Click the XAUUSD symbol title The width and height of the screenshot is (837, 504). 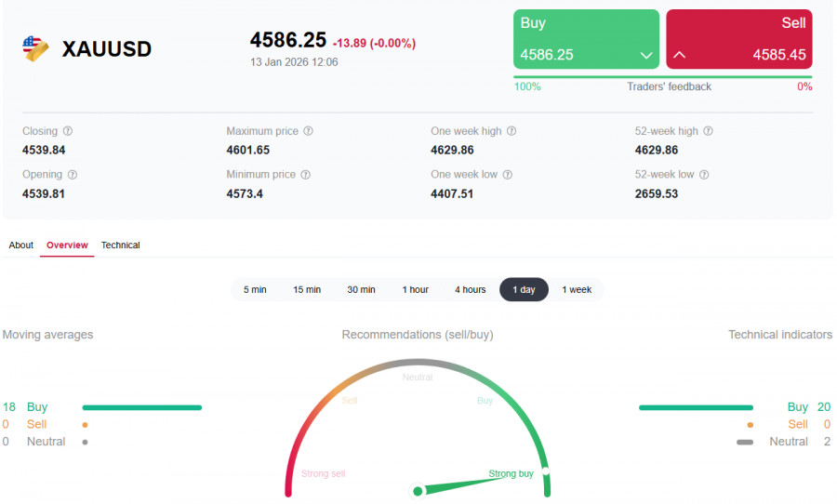[107, 49]
